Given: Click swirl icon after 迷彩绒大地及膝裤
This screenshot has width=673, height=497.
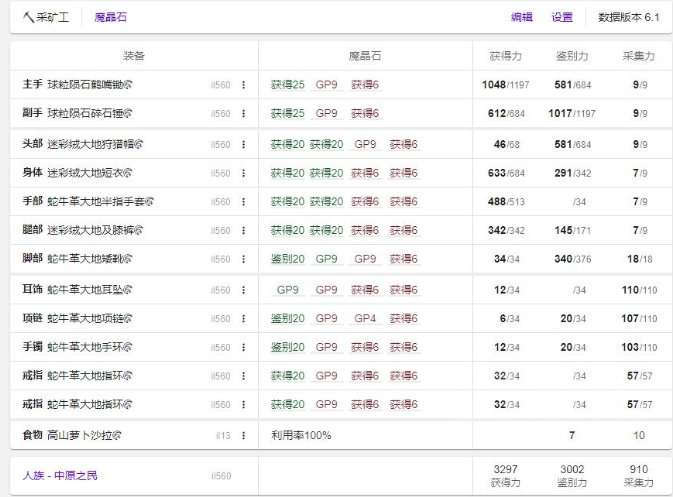Looking at the screenshot, I should click(139, 230).
